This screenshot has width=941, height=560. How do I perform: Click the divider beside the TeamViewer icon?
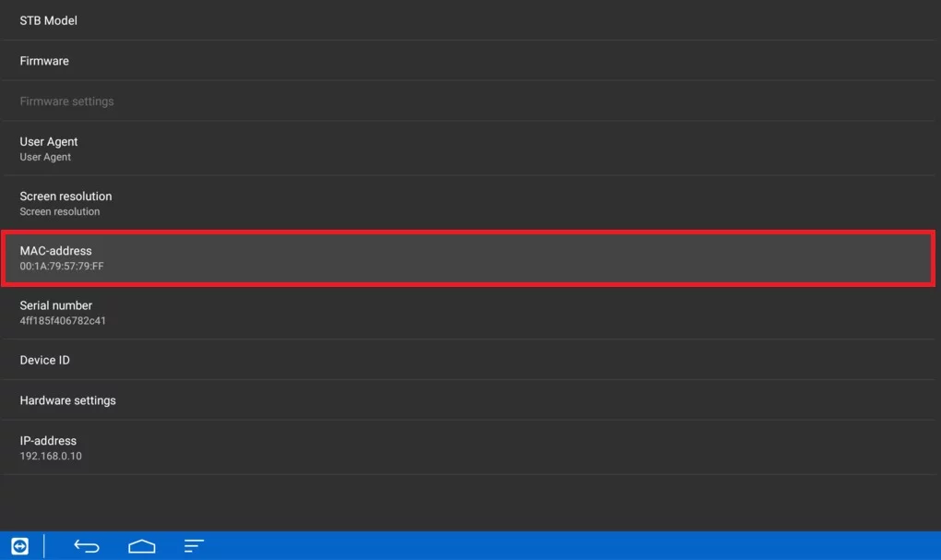(43, 546)
